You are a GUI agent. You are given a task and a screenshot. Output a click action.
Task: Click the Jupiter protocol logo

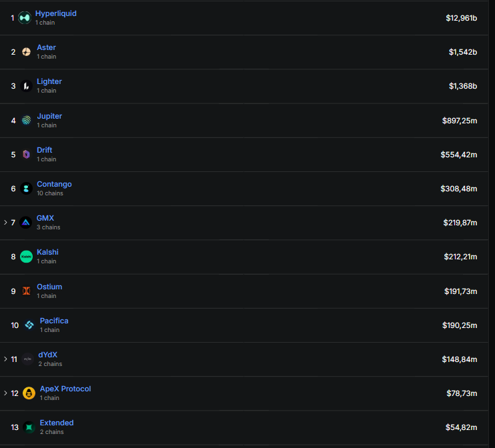(27, 120)
